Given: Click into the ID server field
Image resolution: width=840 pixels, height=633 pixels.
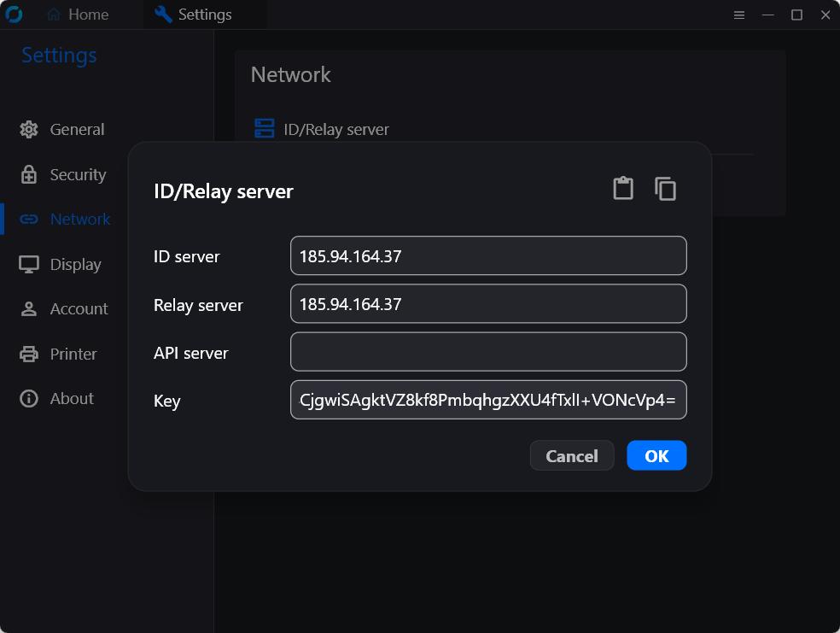Looking at the screenshot, I should click(x=488, y=255).
